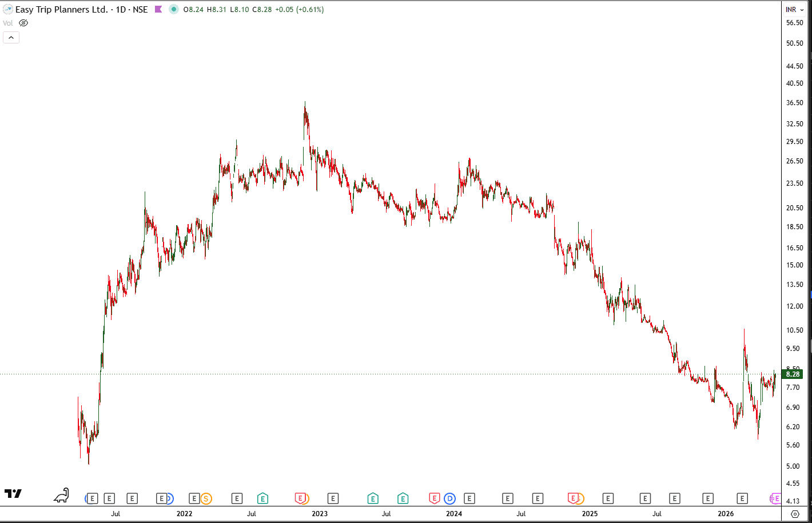Open the first E earnings marker on timeline
The width and height of the screenshot is (812, 523).
92,498
